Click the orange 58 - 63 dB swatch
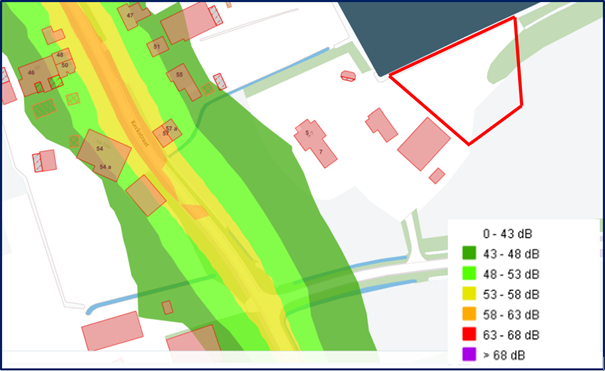This screenshot has width=605, height=371. (x=469, y=314)
